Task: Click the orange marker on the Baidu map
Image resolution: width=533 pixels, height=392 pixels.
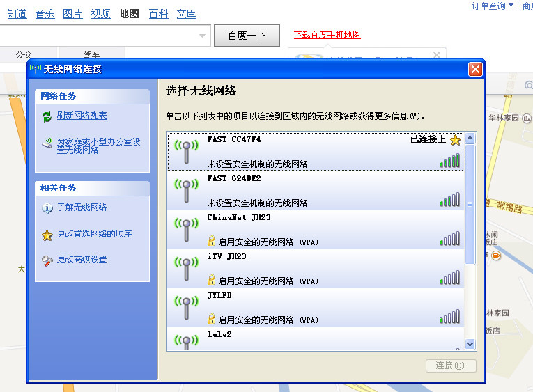Action: (x=496, y=256)
